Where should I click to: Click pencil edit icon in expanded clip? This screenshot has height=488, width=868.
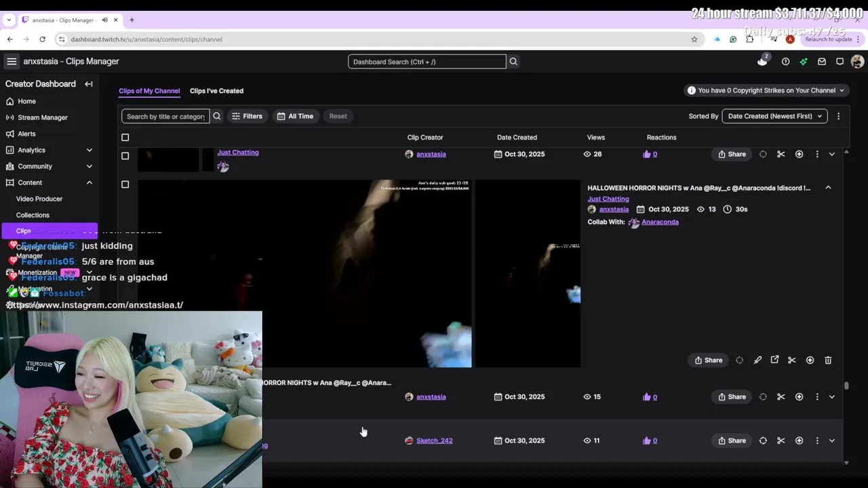757,360
